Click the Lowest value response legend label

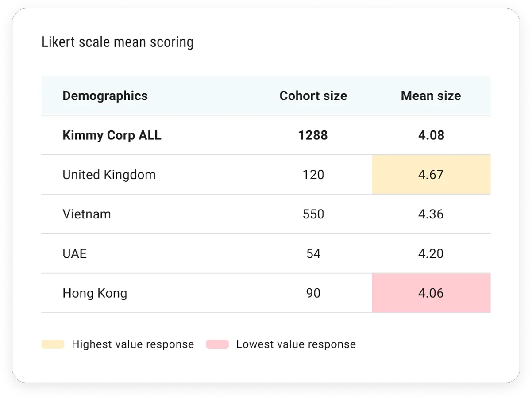click(x=296, y=344)
